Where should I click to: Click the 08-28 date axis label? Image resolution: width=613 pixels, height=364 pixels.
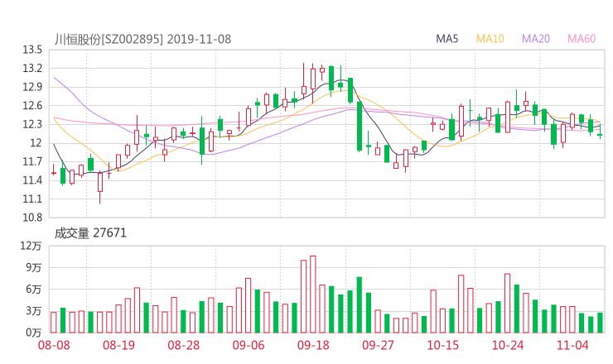[184, 345]
